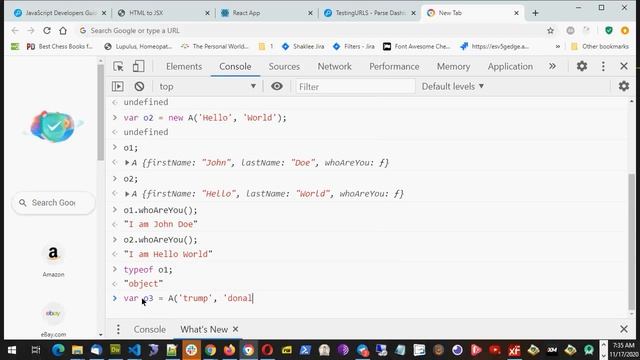Screen dimensions: 640x360
Task: Open Best Chess Books bookmark
Action: pos(59,47)
